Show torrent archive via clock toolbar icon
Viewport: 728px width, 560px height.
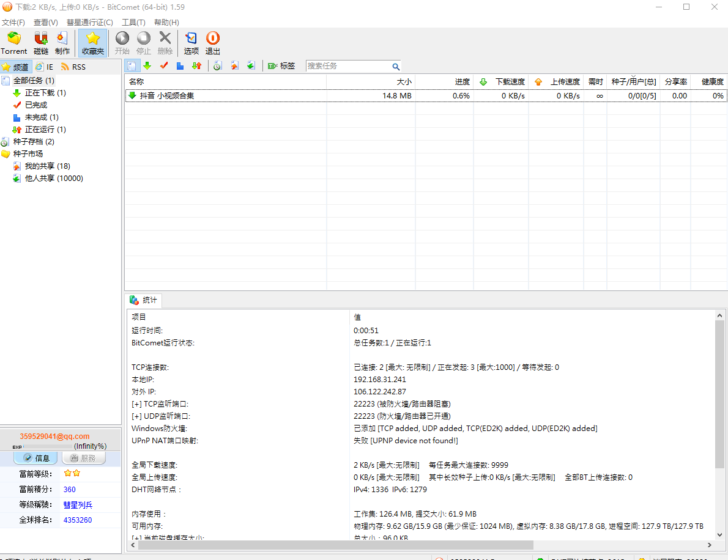click(x=217, y=66)
